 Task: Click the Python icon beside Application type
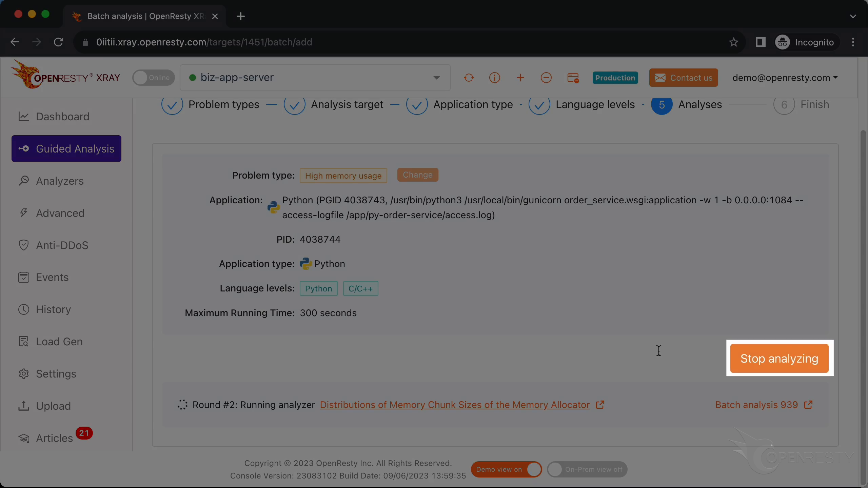(305, 264)
